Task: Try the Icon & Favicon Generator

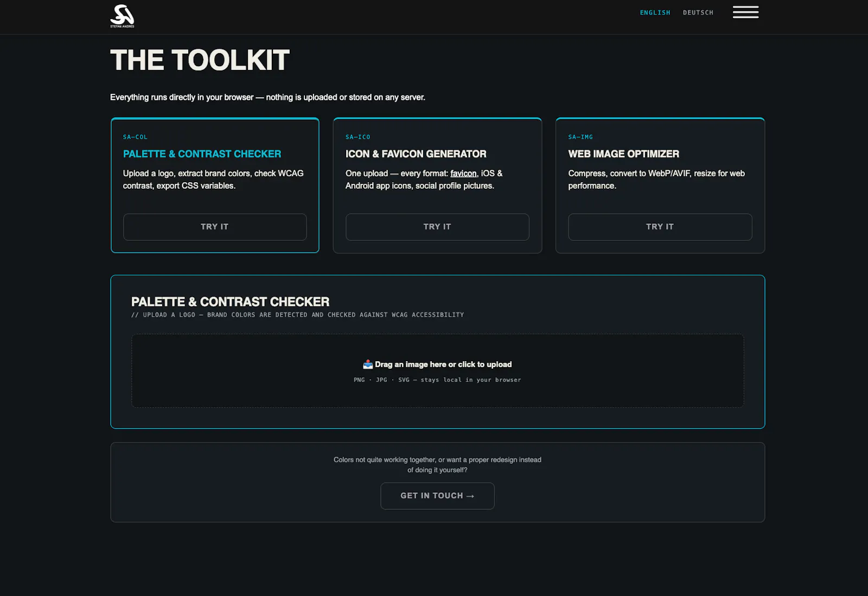Action: (437, 227)
